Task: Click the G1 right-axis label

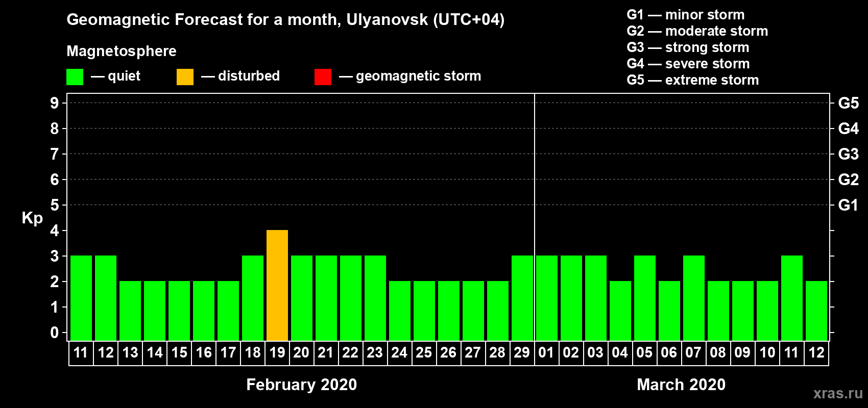Action: pos(849,205)
